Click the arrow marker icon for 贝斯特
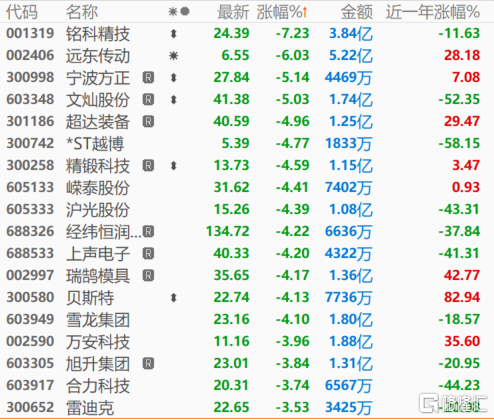 [173, 297]
